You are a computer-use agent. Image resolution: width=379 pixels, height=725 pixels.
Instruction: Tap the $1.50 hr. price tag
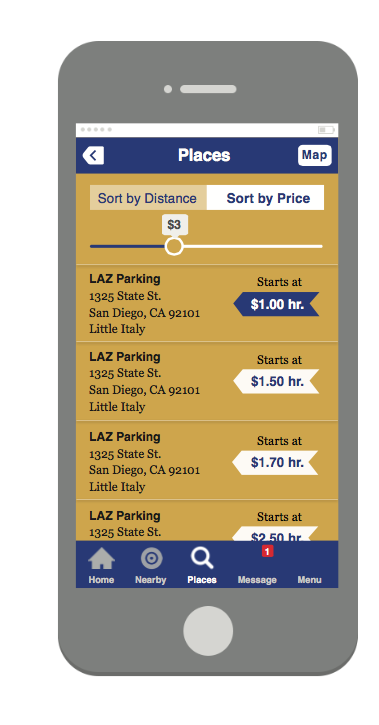pos(276,381)
